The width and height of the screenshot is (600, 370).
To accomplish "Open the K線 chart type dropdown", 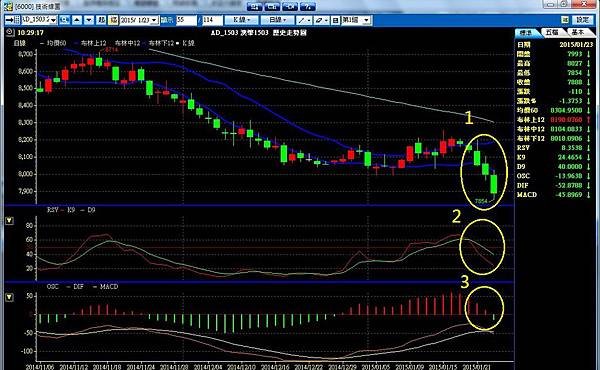I will [x=241, y=20].
